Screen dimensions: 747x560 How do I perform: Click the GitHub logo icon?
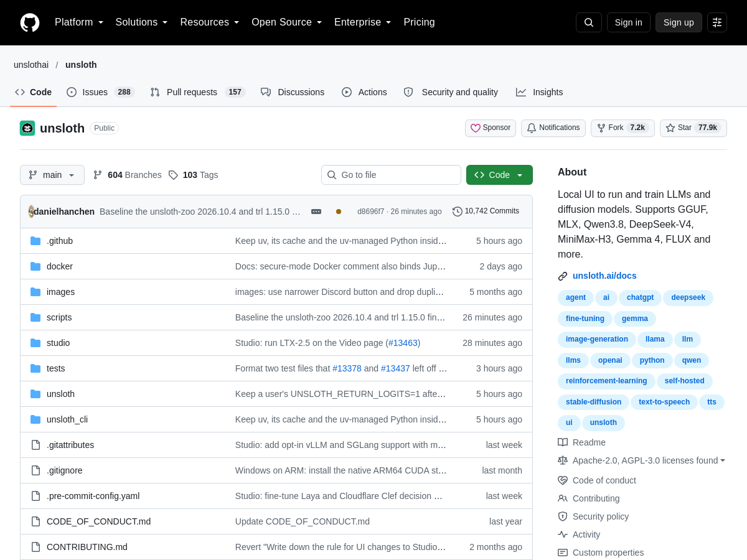click(x=30, y=22)
